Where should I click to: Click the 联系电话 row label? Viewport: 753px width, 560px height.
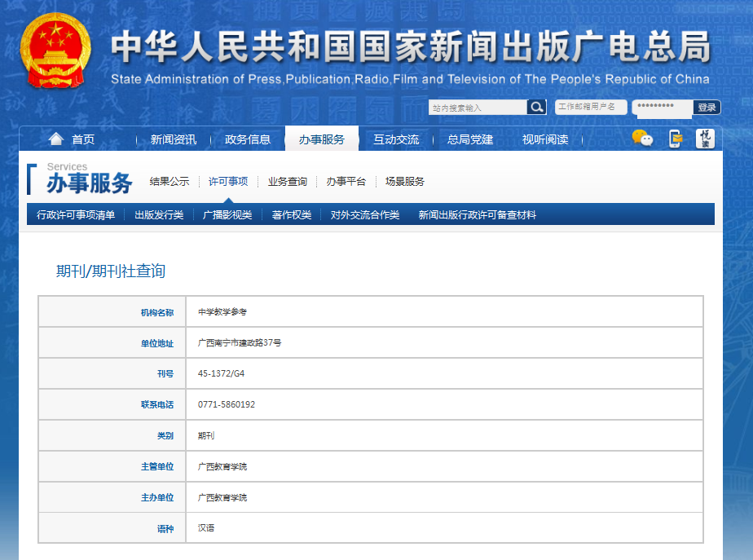(x=157, y=404)
